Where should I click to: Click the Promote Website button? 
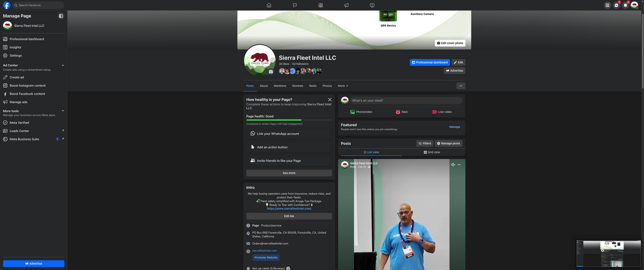tap(266, 258)
